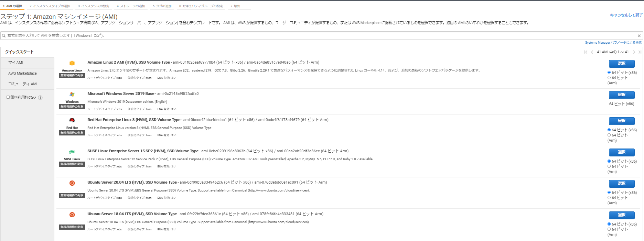This screenshot has width=644, height=241.
Task: Click the Ubuntu 18.04 logo icon
Action: tap(72, 215)
